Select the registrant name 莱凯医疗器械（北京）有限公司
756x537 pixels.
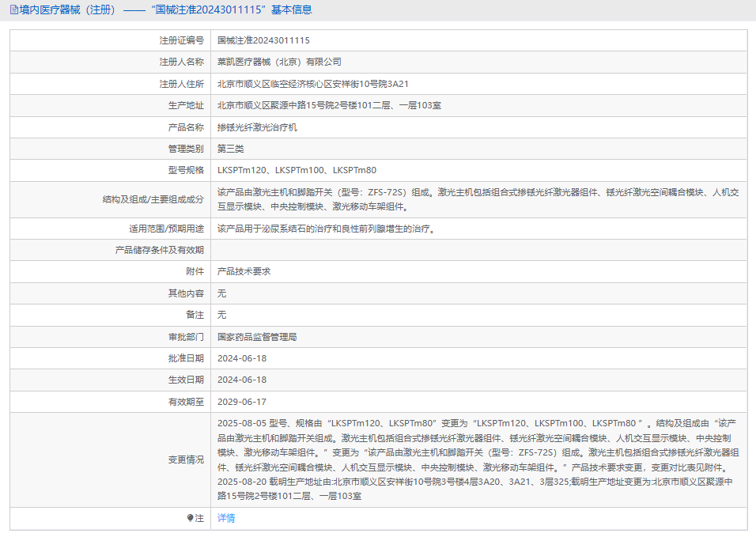[279, 62]
